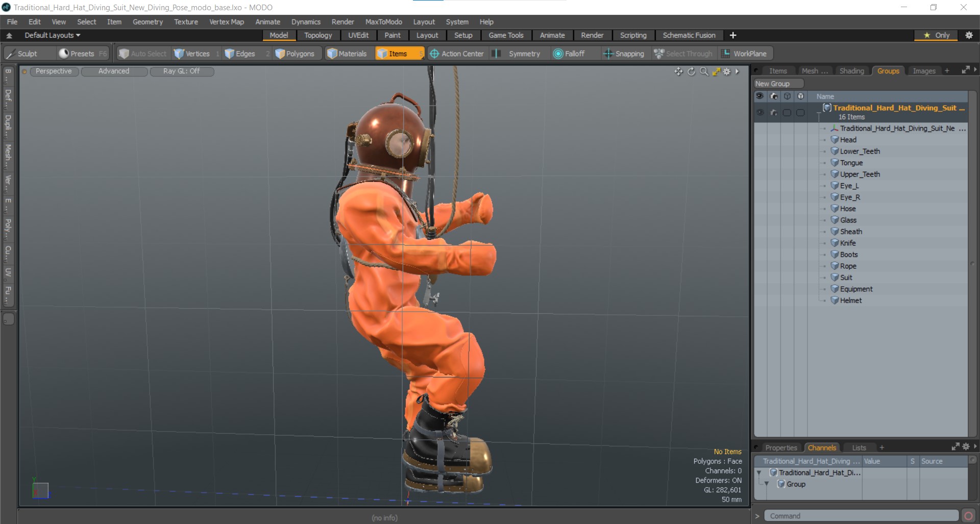Toggle Select Through mode
The width and height of the screenshot is (980, 524).
[x=684, y=54]
